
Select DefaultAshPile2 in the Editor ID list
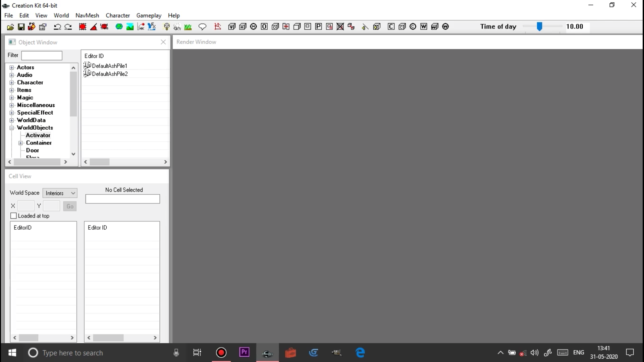click(x=110, y=74)
